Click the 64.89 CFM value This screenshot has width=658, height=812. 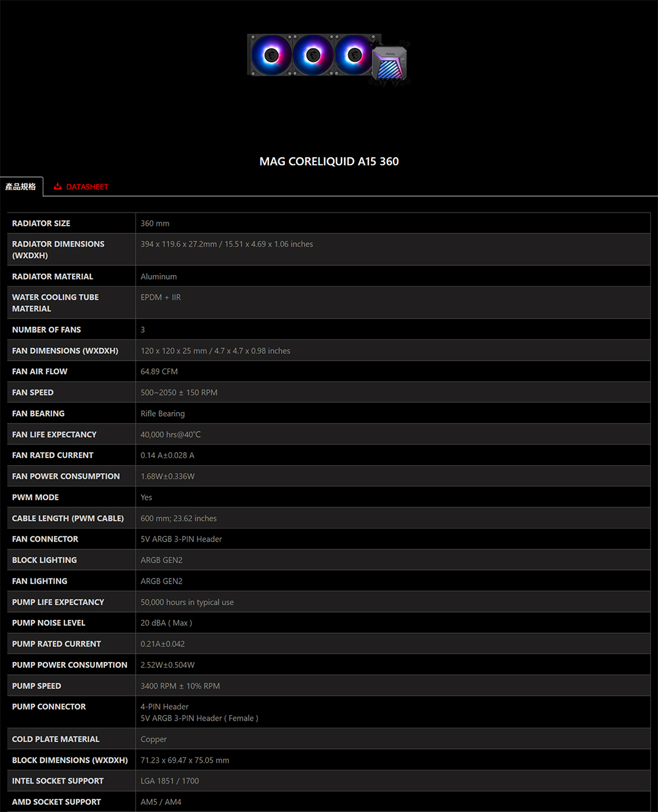tap(159, 372)
